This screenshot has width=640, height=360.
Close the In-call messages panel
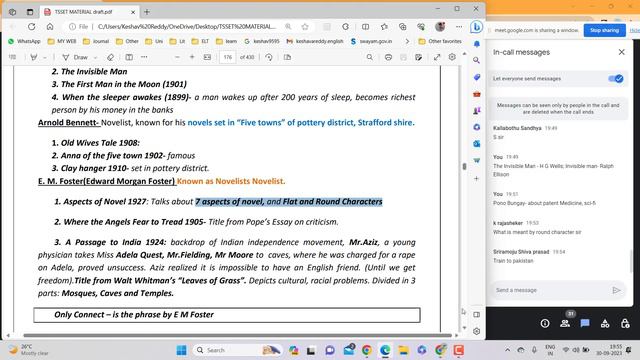point(621,52)
